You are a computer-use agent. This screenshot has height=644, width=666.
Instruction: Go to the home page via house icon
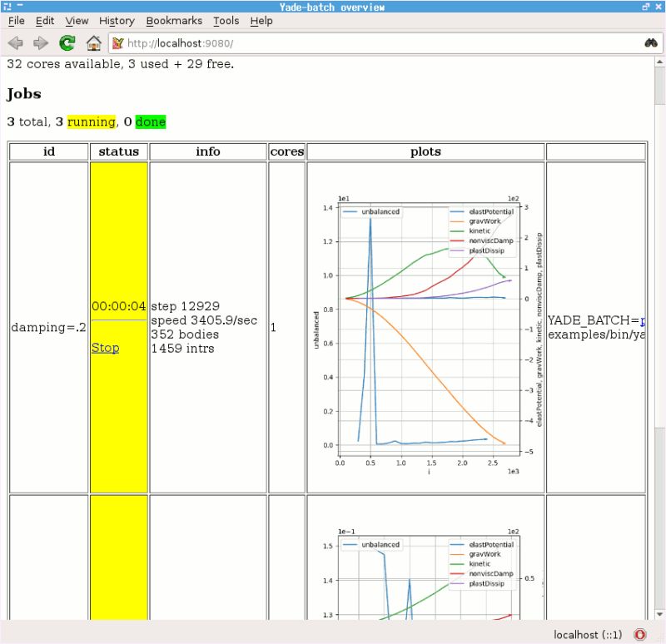click(93, 43)
